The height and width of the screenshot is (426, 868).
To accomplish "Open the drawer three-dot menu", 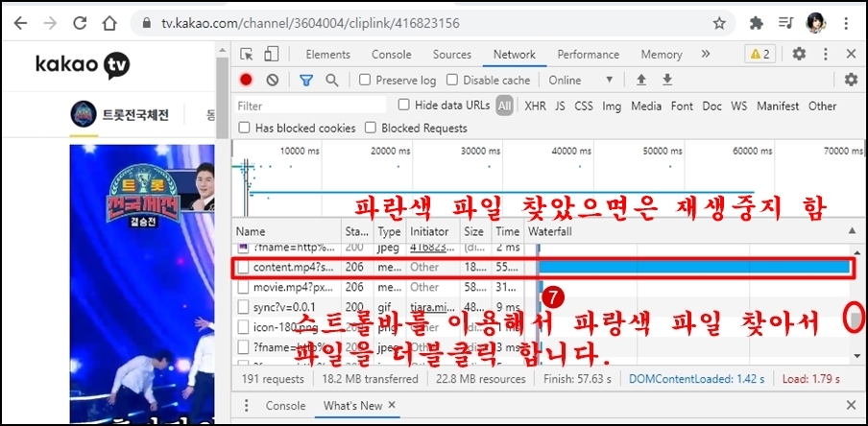I will point(247,406).
